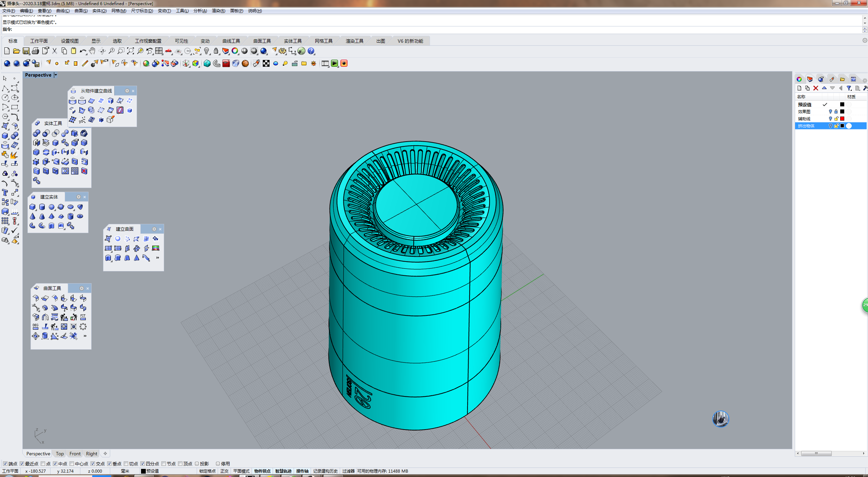Viewport: 868px width, 477px height.
Task: Click the red car Set View icon
Action: coord(169,51)
